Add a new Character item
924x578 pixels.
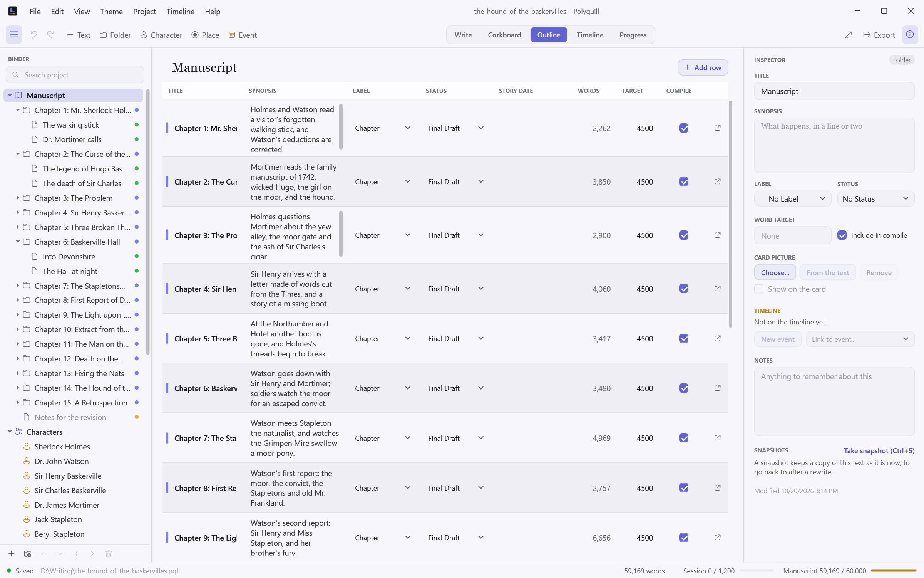(161, 35)
